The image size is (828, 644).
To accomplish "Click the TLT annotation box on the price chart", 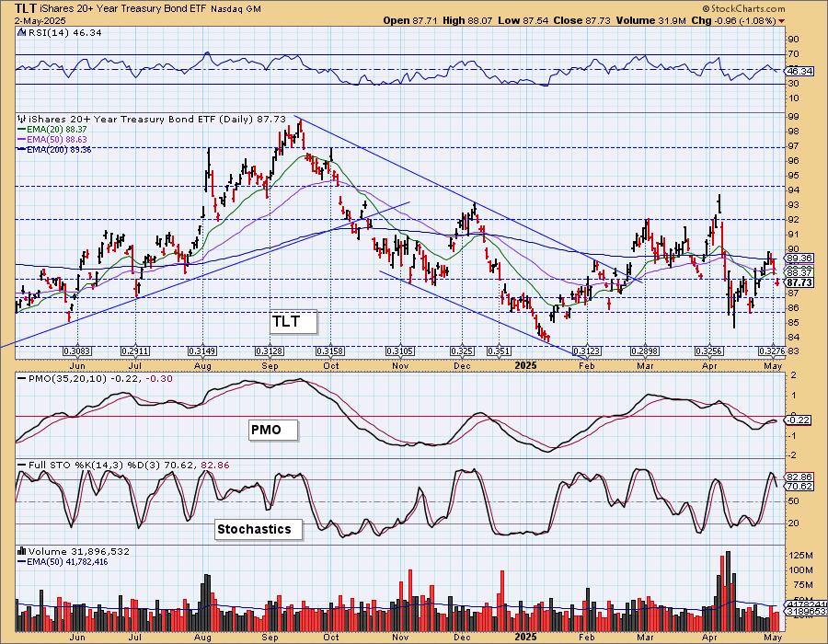I will click(x=293, y=321).
